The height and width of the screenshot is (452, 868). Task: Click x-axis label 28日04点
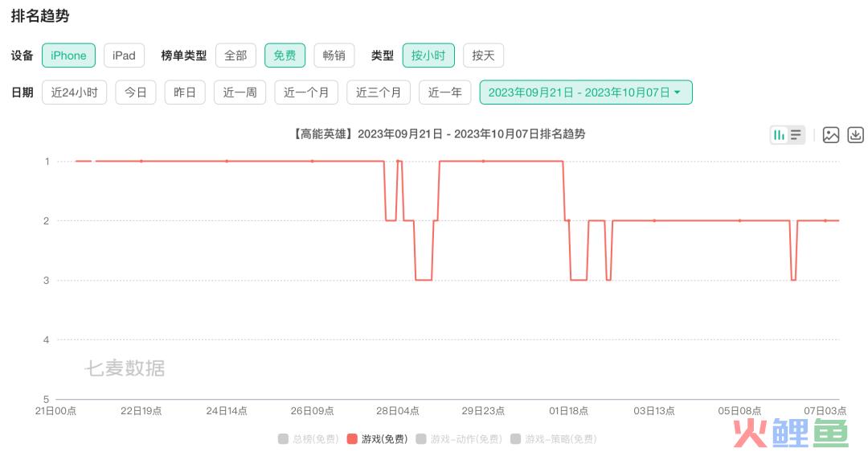pyautogui.click(x=398, y=411)
